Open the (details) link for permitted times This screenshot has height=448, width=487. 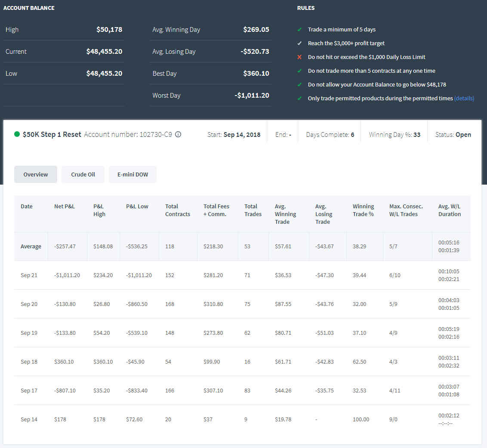(464, 99)
